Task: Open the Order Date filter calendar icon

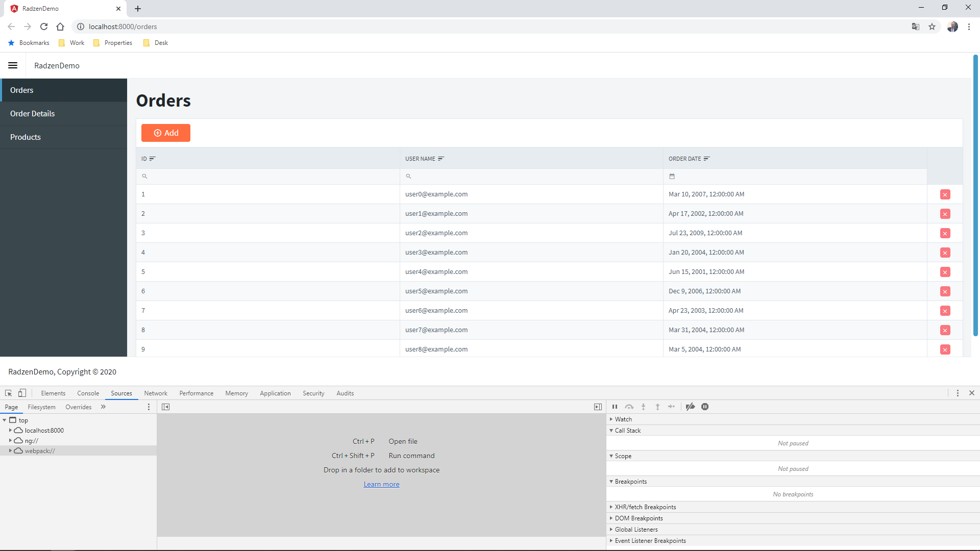Action: [672, 177]
